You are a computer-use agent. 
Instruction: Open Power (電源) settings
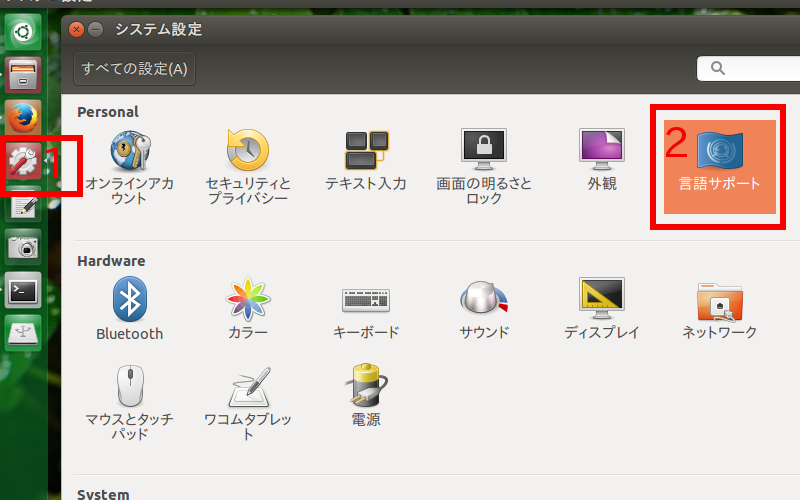click(365, 395)
